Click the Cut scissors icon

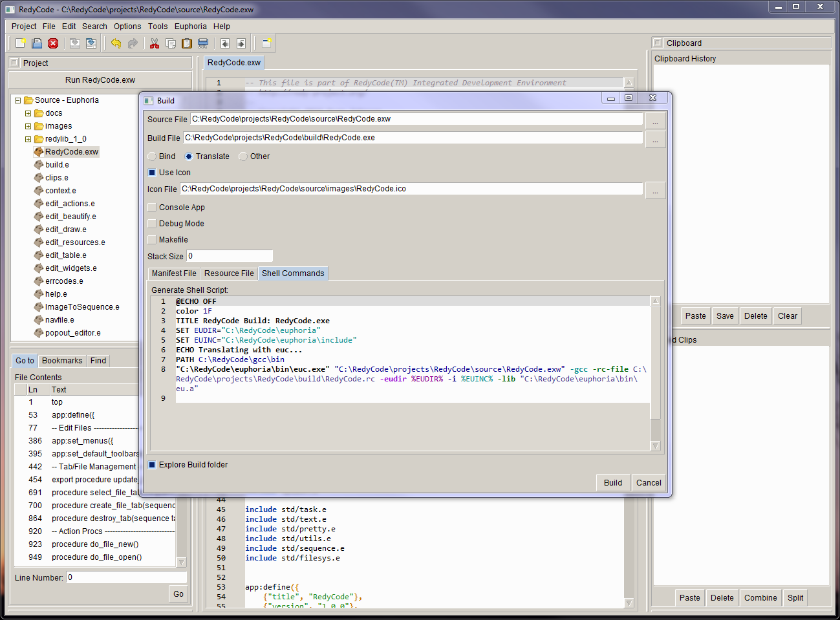tap(155, 43)
